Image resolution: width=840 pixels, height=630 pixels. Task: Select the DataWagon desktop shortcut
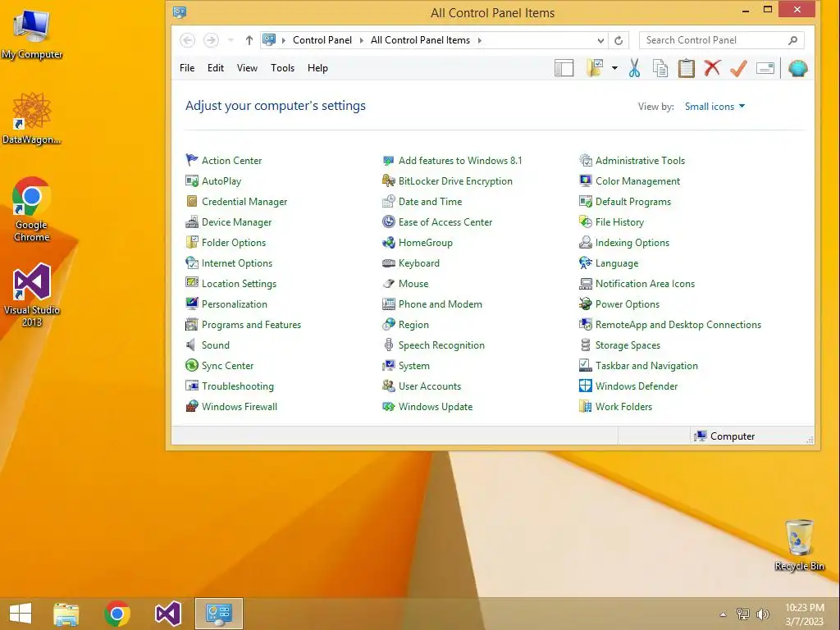click(x=32, y=118)
